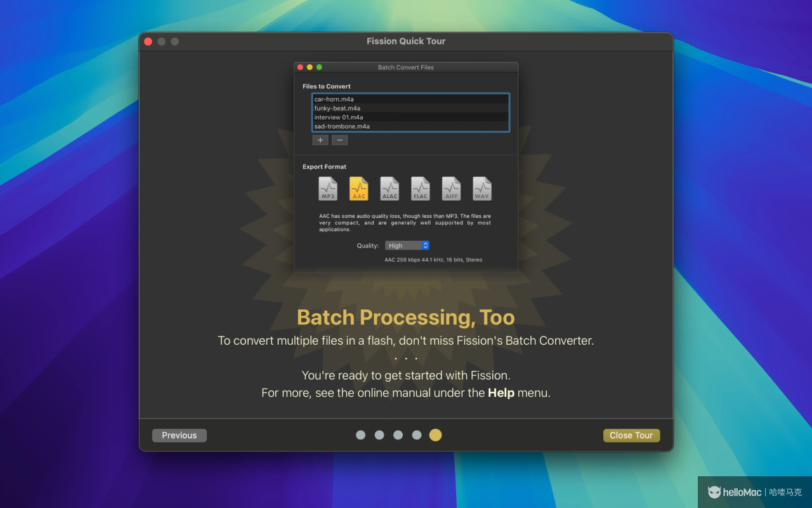Select sad-trombone.m4a in the file list

410,126
